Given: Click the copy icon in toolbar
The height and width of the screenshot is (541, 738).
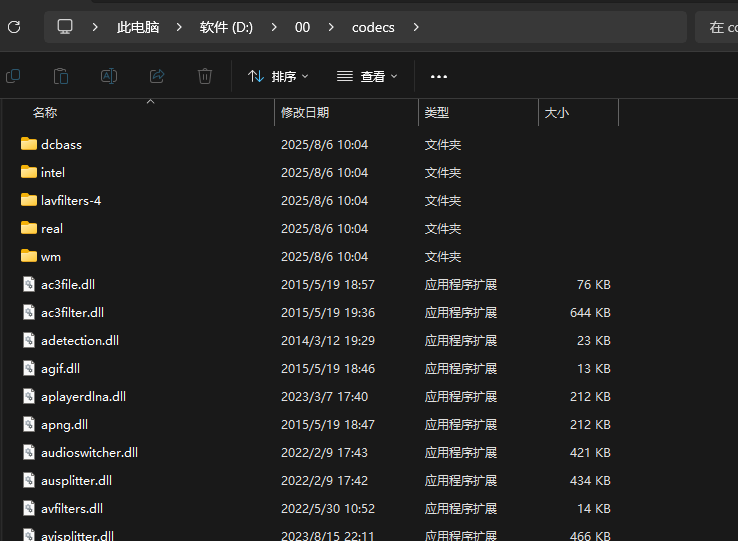Looking at the screenshot, I should coord(13,76).
